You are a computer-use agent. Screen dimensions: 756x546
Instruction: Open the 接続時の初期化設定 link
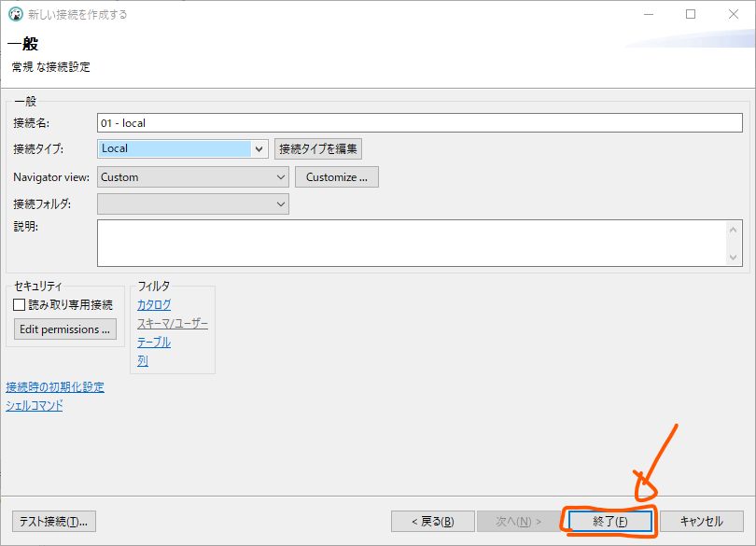point(55,387)
